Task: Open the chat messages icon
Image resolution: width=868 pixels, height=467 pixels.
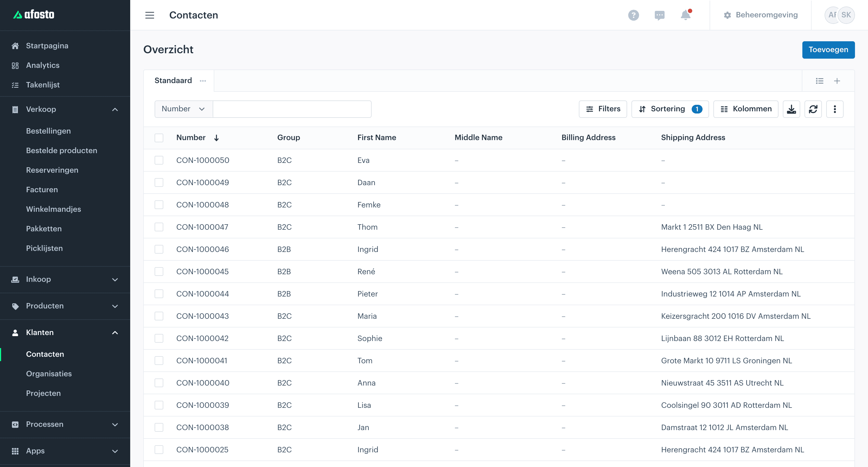Action: click(659, 15)
